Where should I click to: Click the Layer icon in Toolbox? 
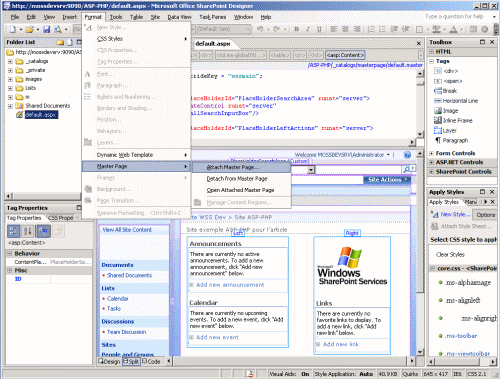(438, 130)
